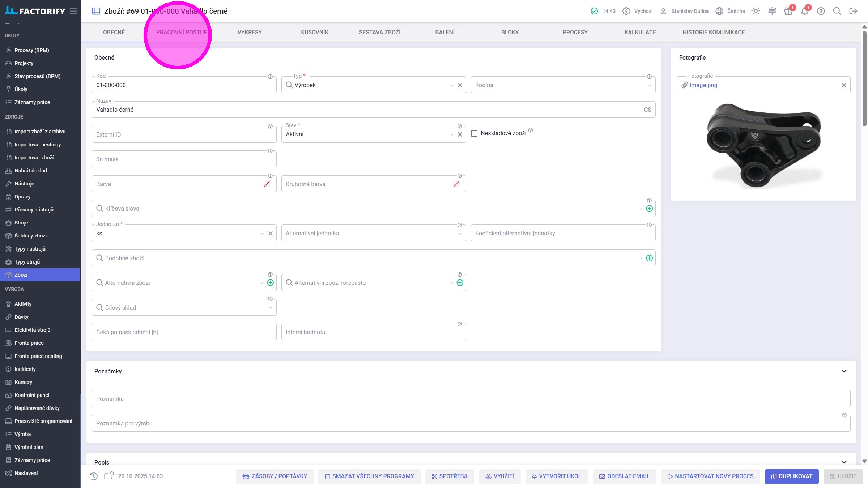Image resolution: width=868 pixels, height=488 pixels.
Task: Collapse sidebar with hamburger menu icon
Action: coord(73,11)
